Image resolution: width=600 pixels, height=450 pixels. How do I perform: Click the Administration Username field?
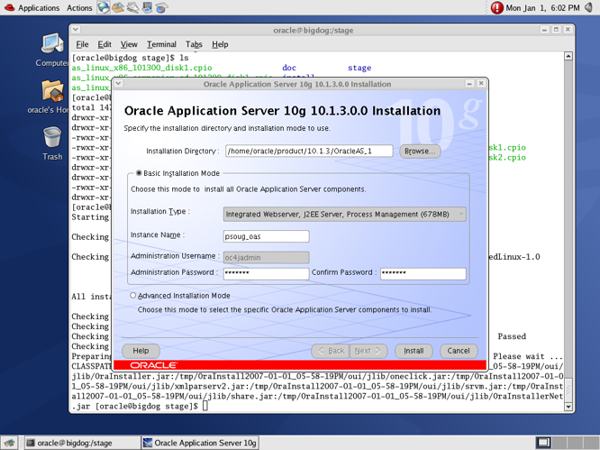click(266, 257)
